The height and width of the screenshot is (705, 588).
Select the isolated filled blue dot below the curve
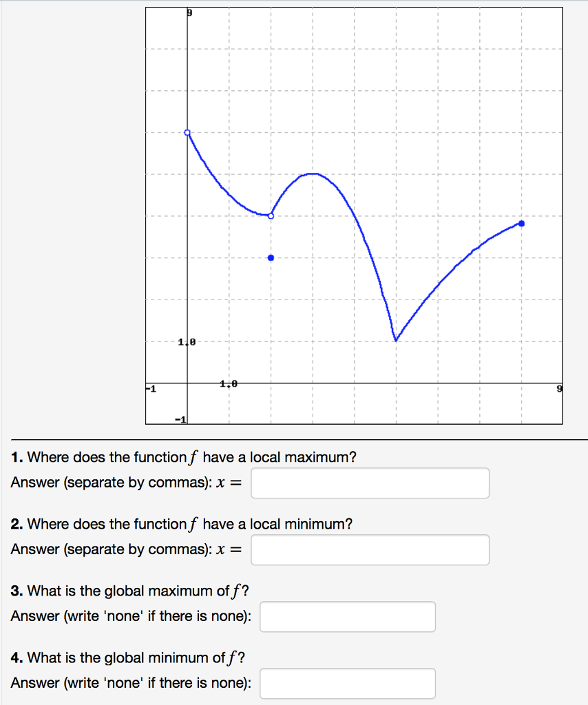[x=271, y=257]
